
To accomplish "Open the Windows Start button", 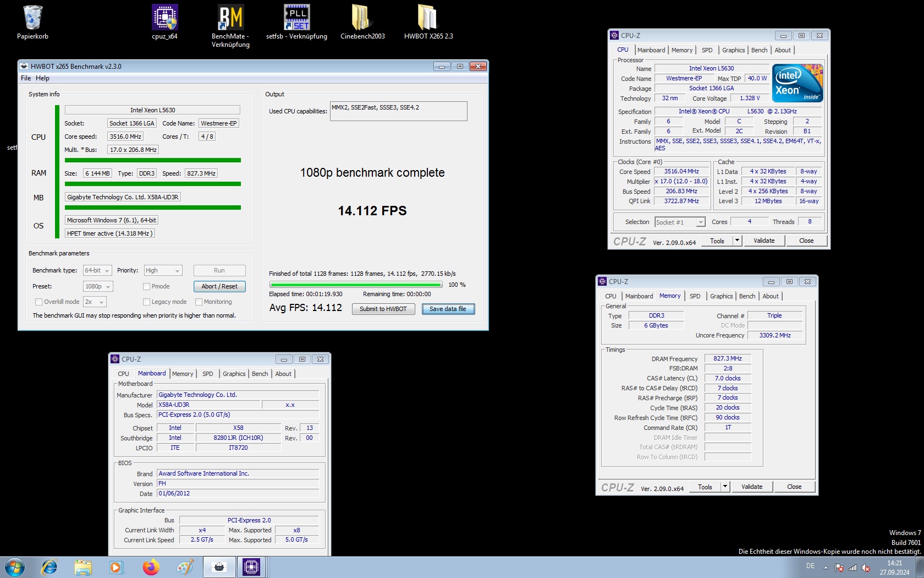I will (15, 567).
